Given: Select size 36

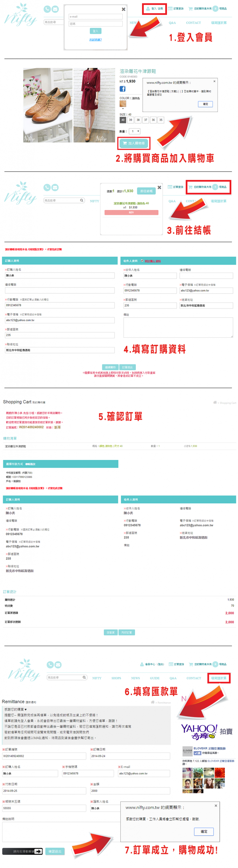Looking at the screenshot, I should coord(153,120).
